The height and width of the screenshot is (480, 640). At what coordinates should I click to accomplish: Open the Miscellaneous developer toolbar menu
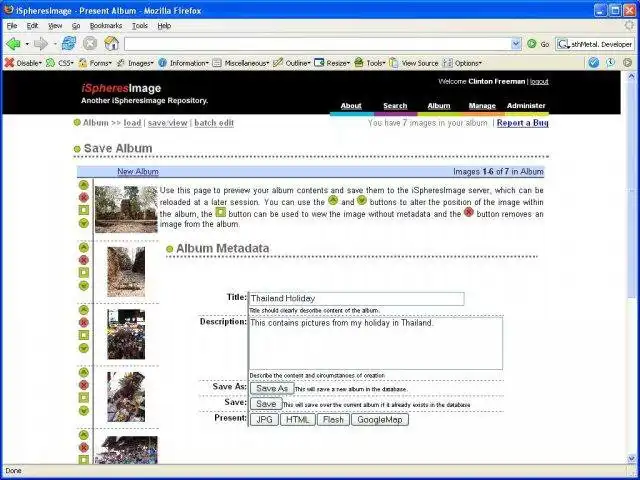click(241, 63)
